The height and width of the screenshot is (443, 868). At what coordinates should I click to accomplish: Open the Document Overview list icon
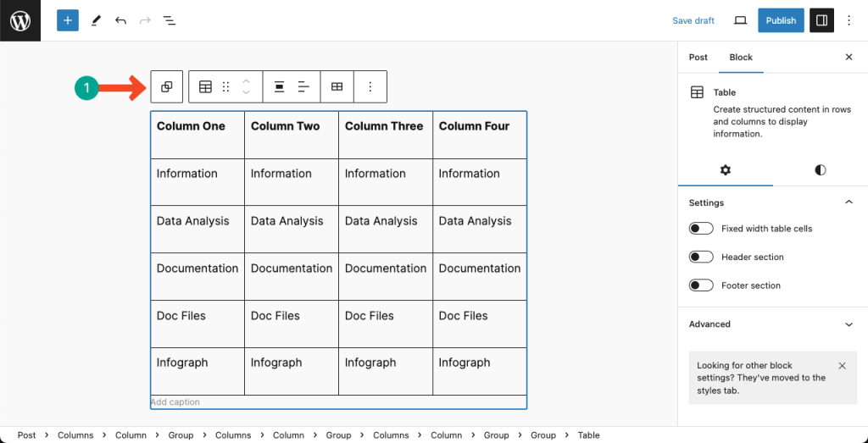[x=170, y=20]
